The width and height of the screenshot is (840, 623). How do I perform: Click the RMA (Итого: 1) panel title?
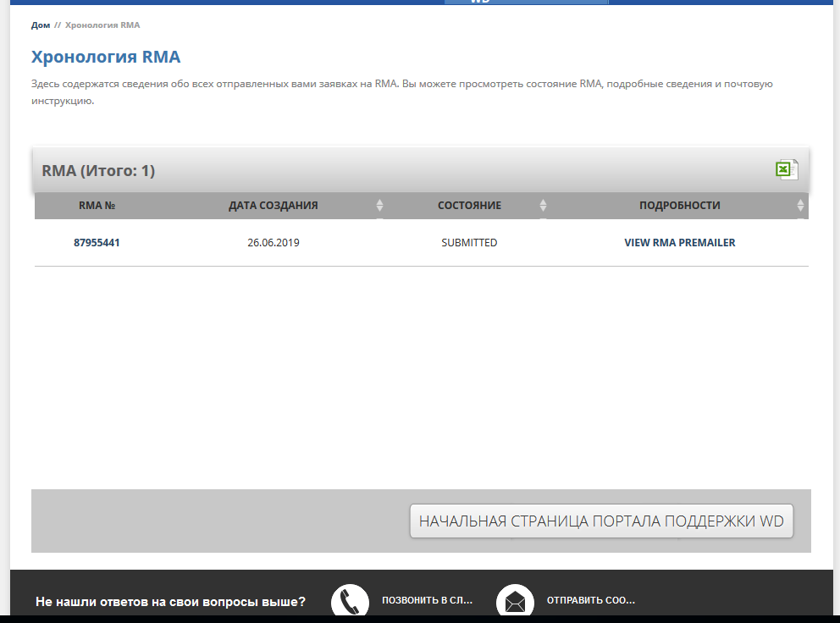click(98, 170)
